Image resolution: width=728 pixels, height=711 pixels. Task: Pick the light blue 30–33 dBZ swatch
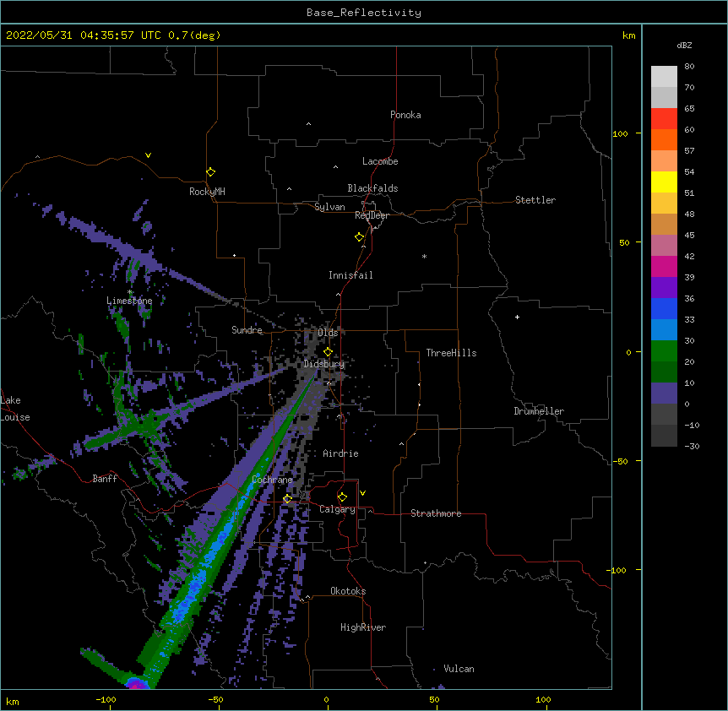click(x=664, y=329)
